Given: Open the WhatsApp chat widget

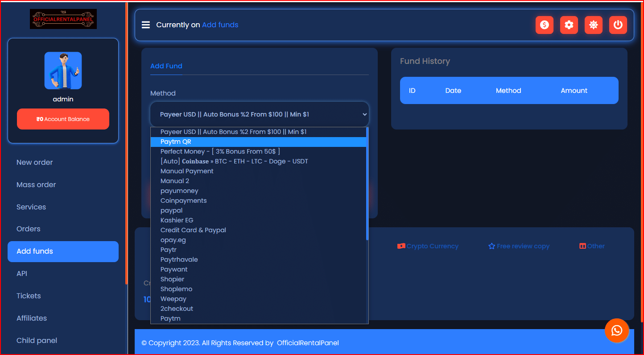Looking at the screenshot, I should point(617,330).
